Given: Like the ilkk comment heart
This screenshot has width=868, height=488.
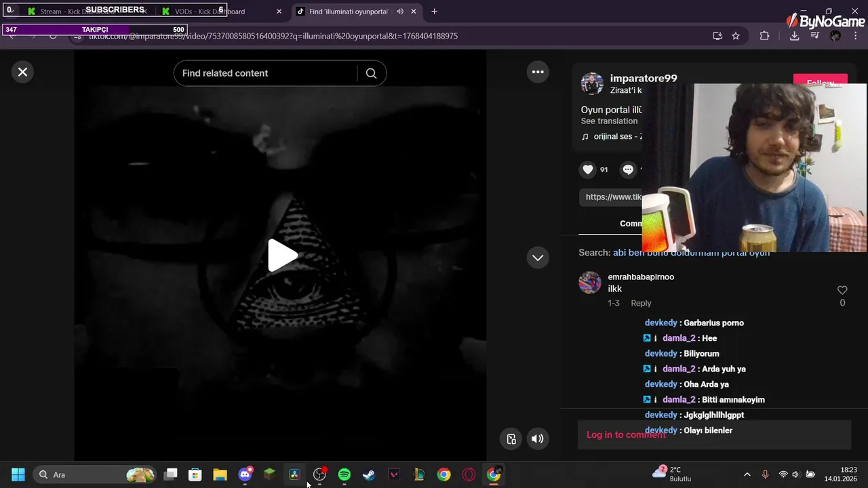Looking at the screenshot, I should click(842, 290).
